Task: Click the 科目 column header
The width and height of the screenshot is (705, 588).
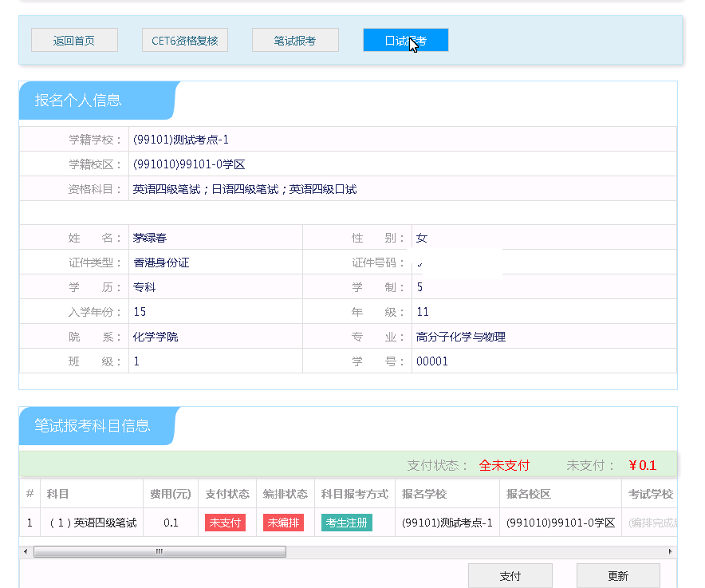Action: tap(58, 494)
